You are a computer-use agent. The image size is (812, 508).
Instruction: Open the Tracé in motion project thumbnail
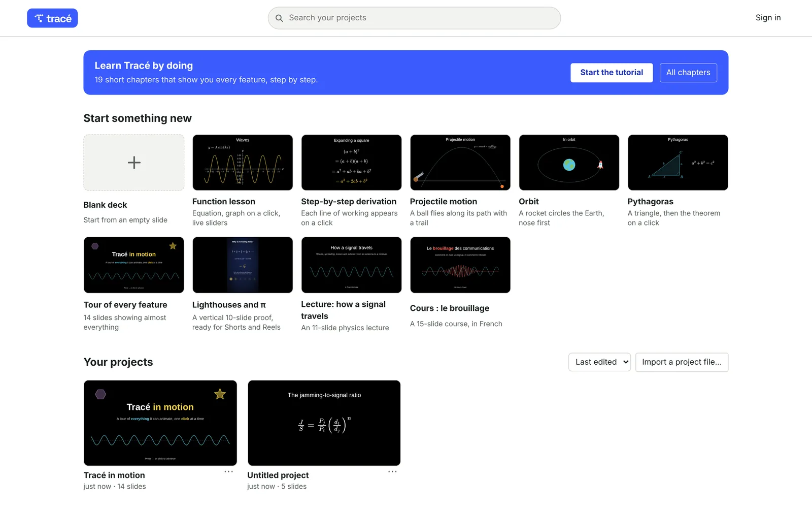160,423
